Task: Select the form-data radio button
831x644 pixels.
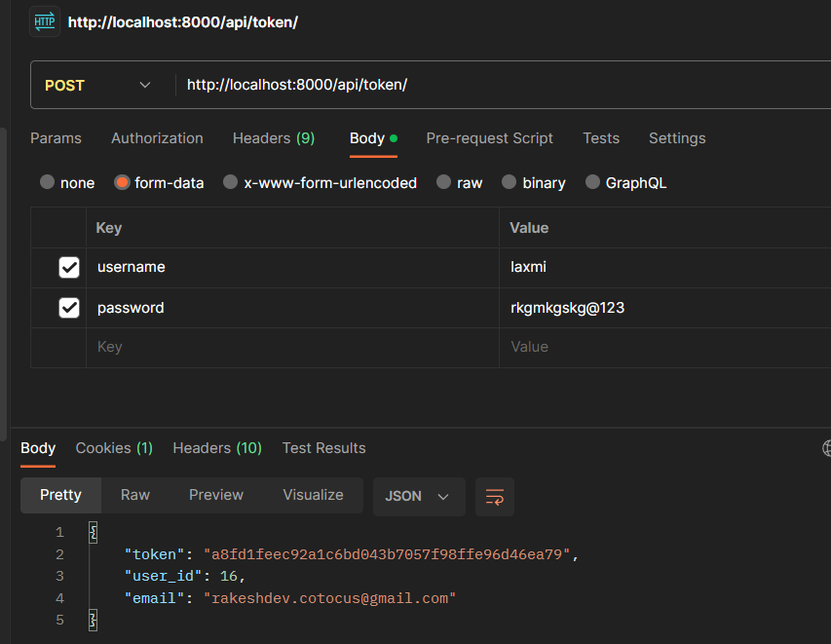Action: coord(122,182)
